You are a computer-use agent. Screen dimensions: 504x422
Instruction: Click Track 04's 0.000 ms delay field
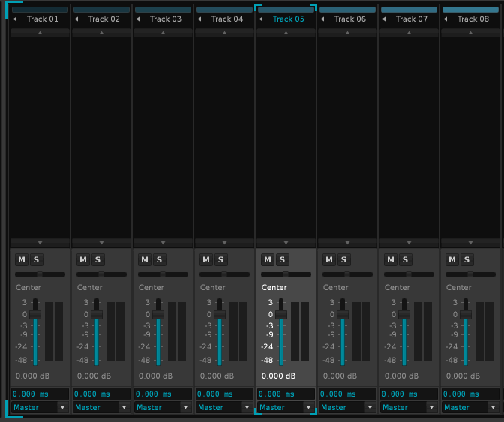224,394
